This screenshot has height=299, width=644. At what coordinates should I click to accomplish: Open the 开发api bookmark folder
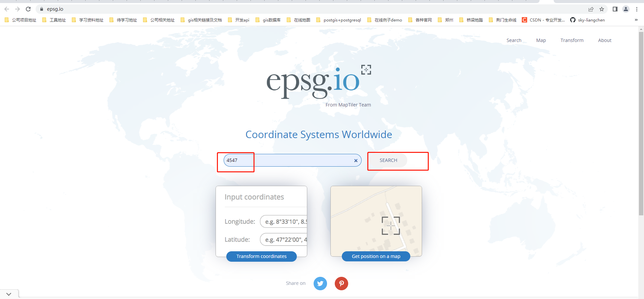pos(239,20)
